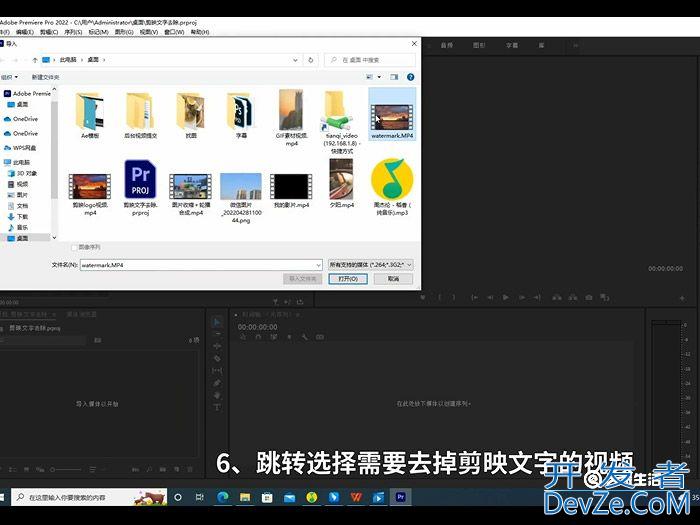Screen dimensions: 700x525
Task: Expand the address bar history dropdown
Action: tap(295, 60)
